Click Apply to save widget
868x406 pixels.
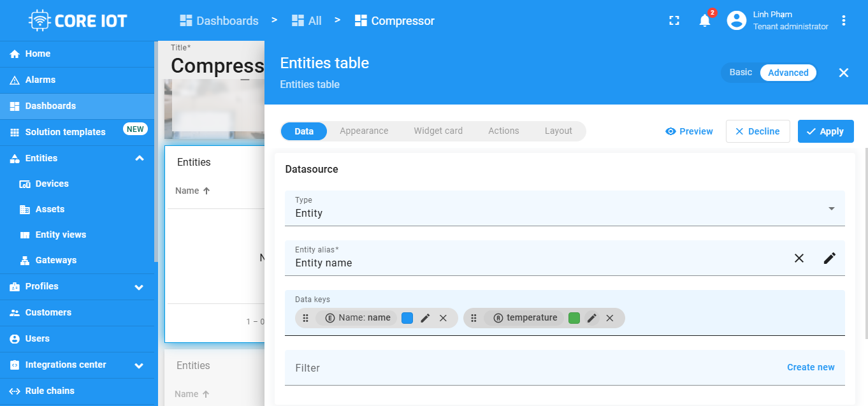(826, 131)
